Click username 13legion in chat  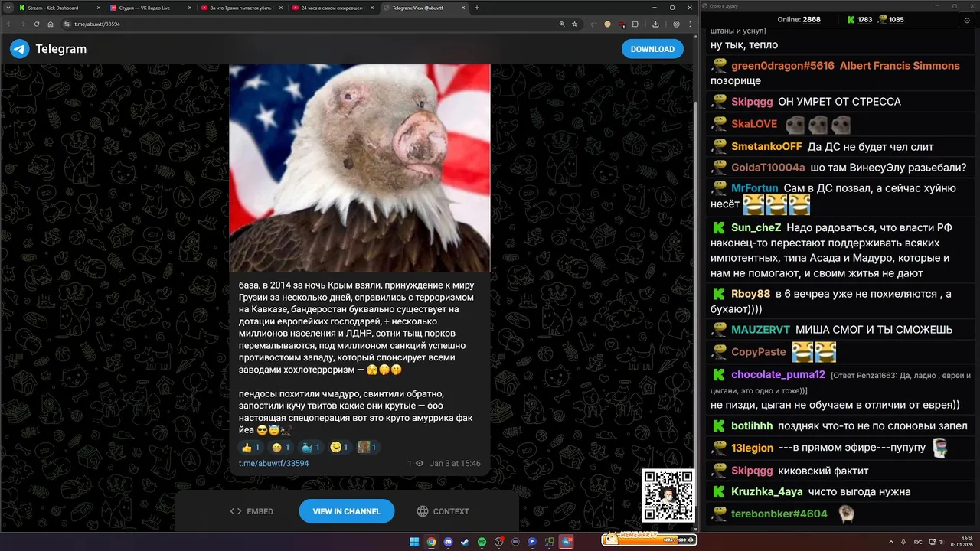753,448
